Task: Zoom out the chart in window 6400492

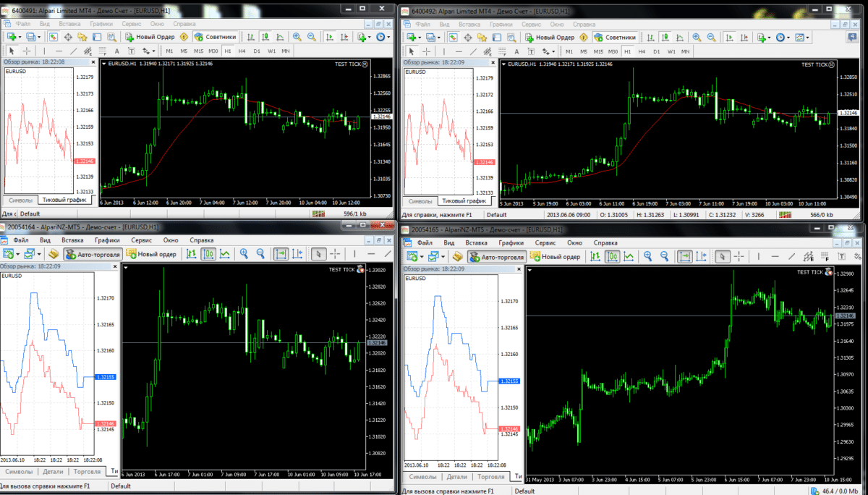Action: (x=710, y=37)
